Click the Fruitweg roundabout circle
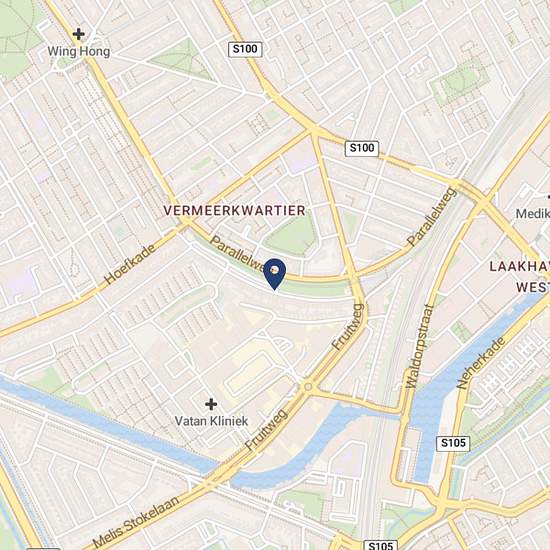Viewport: 550px width, 550px height. [x=308, y=387]
